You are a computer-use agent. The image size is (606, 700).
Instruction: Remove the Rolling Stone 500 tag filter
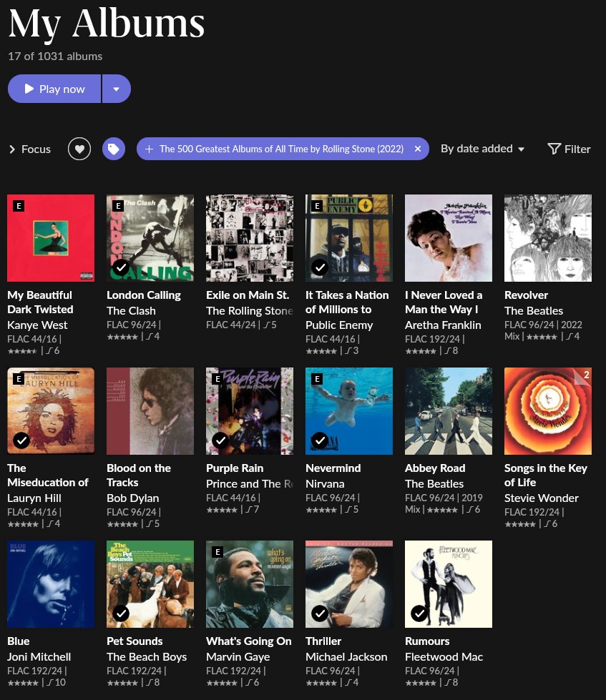(418, 149)
